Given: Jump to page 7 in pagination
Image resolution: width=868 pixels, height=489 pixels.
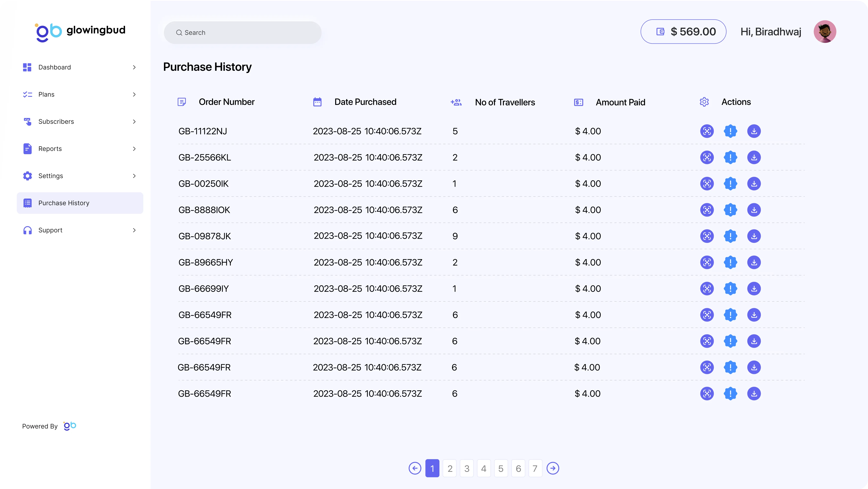Looking at the screenshot, I should click(x=535, y=468).
